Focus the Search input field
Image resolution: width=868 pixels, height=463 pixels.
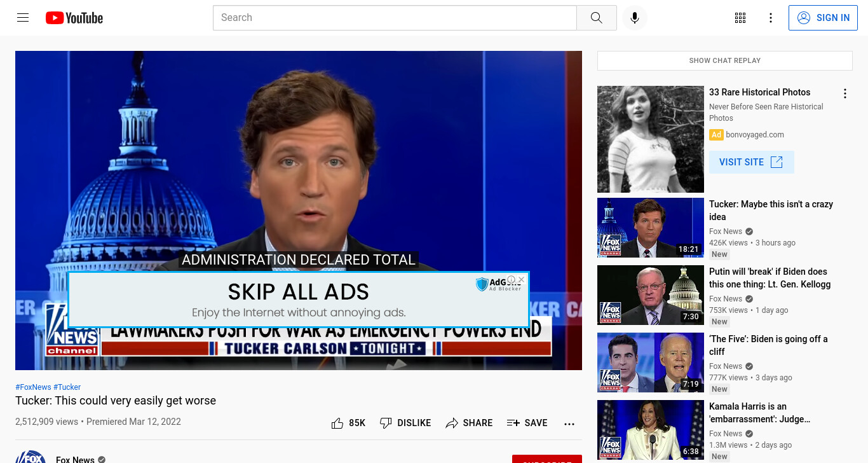pos(395,18)
